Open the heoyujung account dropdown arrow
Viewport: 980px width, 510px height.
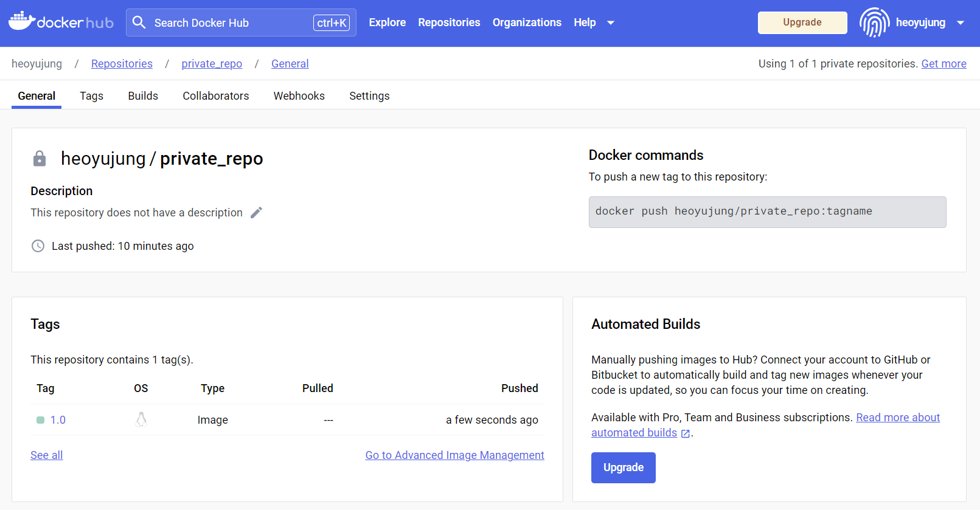961,23
